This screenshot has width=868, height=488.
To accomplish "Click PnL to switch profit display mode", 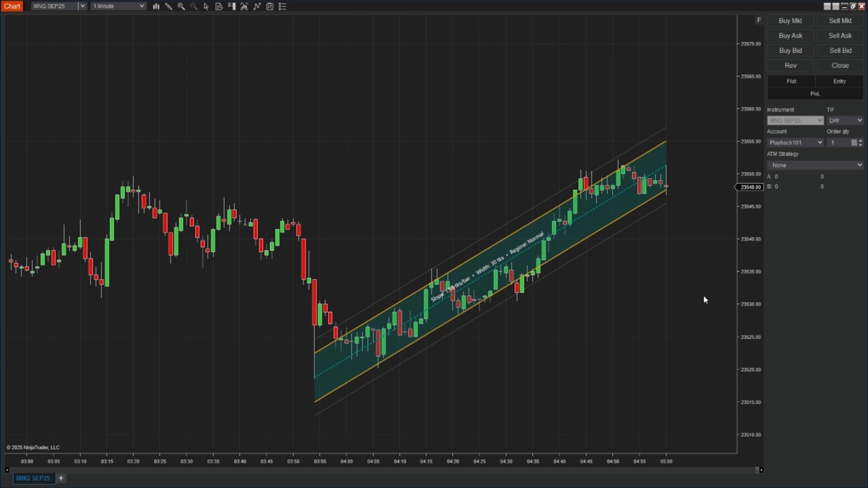I will [815, 94].
